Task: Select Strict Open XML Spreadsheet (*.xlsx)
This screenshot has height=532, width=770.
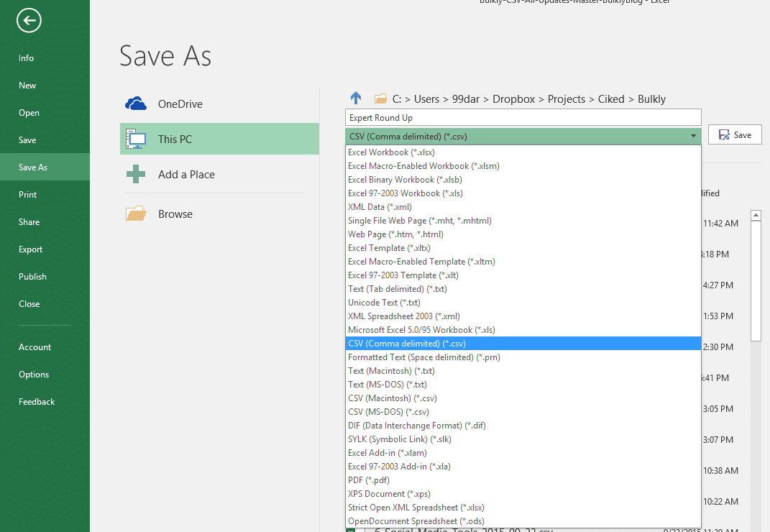Action: click(x=523, y=508)
